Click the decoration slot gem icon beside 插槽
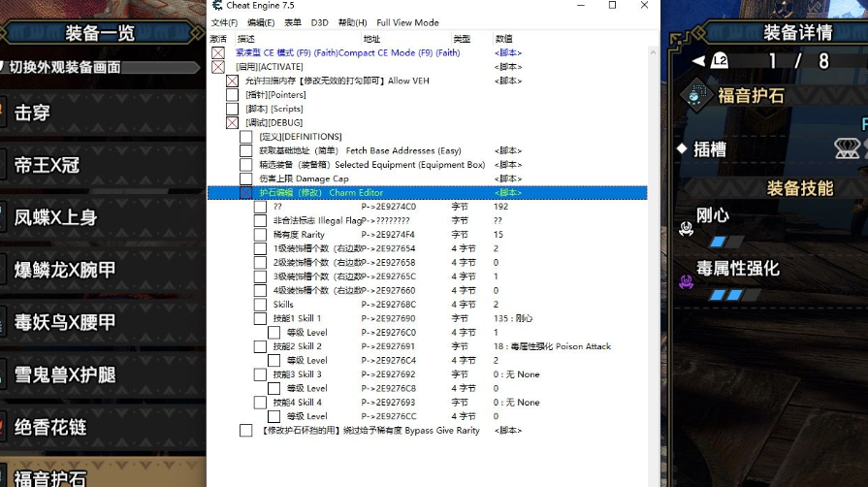 (850, 148)
